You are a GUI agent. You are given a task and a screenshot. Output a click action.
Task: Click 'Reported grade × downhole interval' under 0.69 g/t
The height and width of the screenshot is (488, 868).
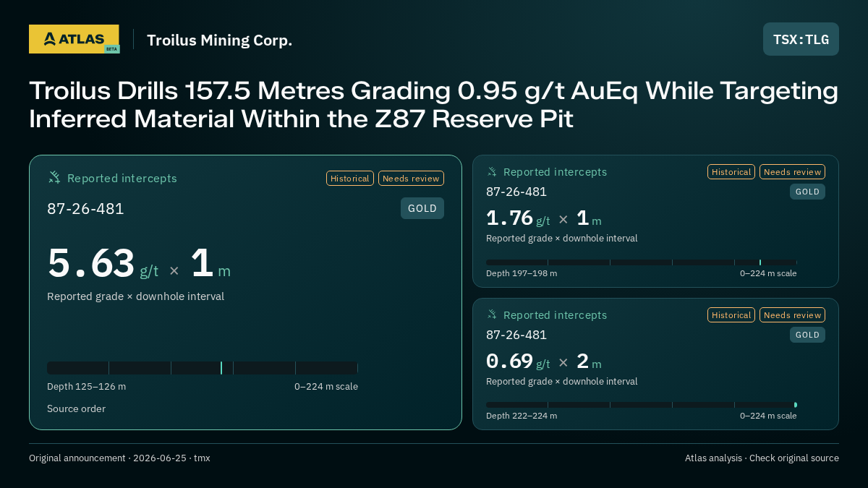coord(562,382)
